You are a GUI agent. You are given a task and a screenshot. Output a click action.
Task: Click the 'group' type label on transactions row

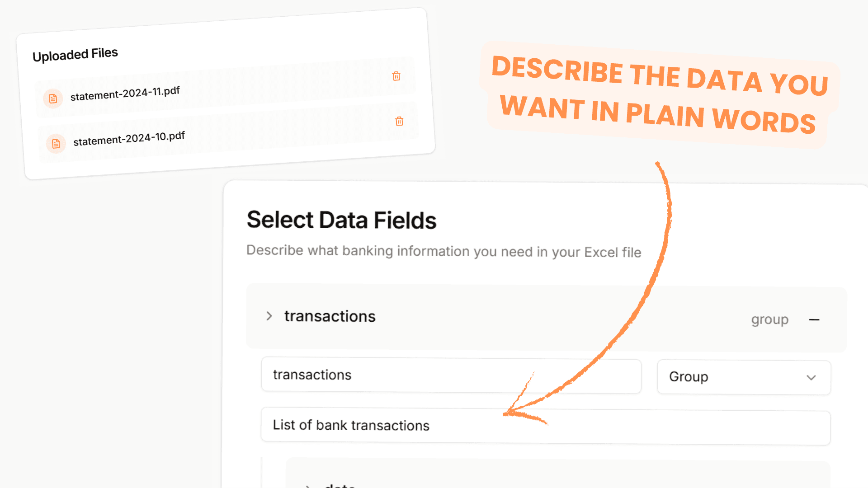[x=769, y=319]
